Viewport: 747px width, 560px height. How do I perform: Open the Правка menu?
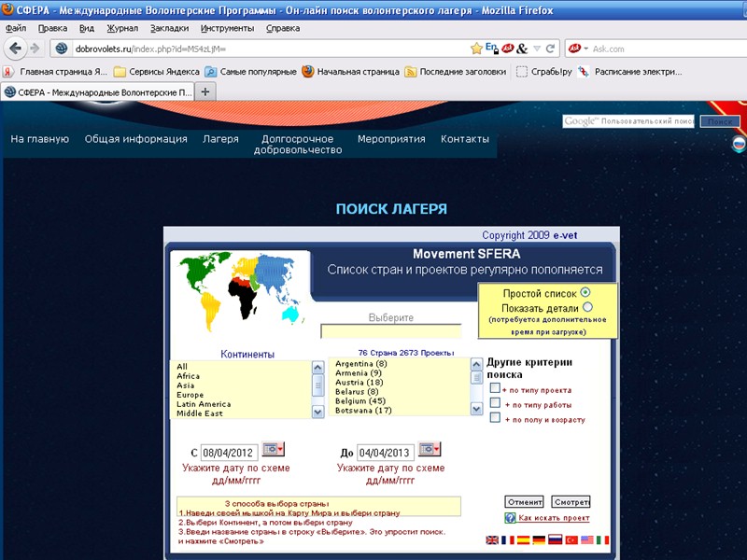tap(52, 28)
